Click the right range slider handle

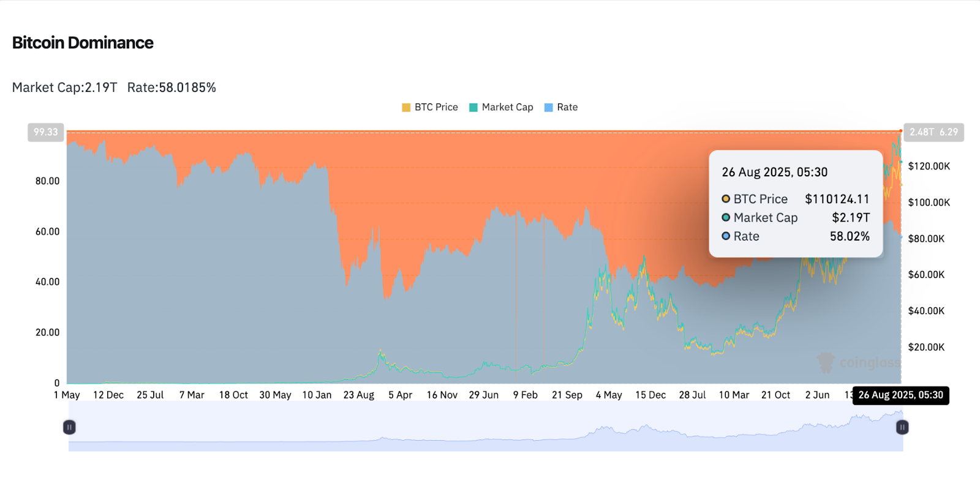(902, 427)
